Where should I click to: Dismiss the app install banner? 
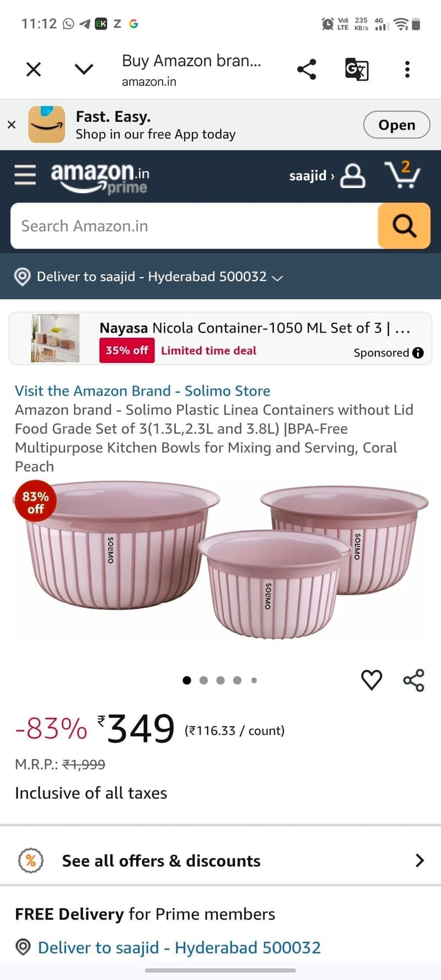pyautogui.click(x=12, y=125)
